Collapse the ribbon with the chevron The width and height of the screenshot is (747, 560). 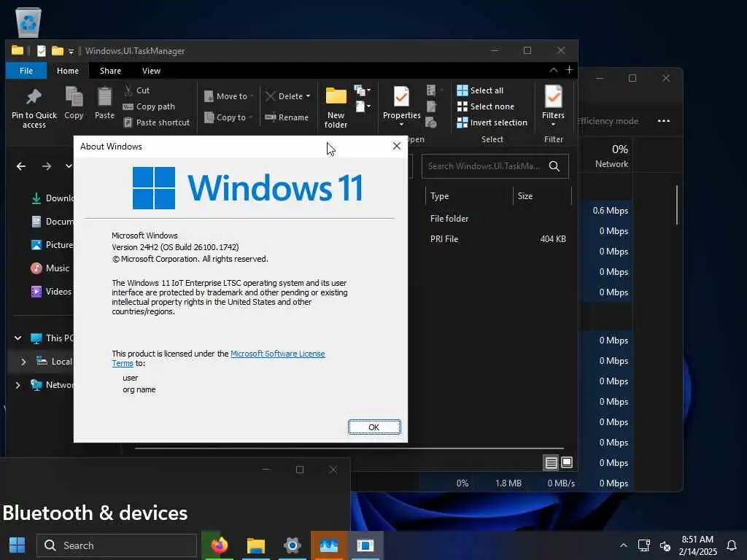pyautogui.click(x=553, y=71)
